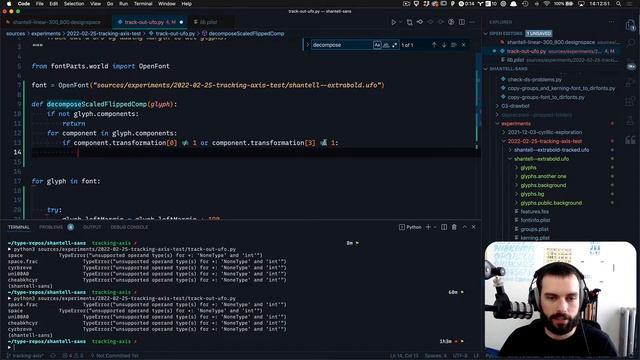Click breadcrumb 2022-02-25-tracking-axis-test
This screenshot has height=360, width=640.
coord(104,33)
